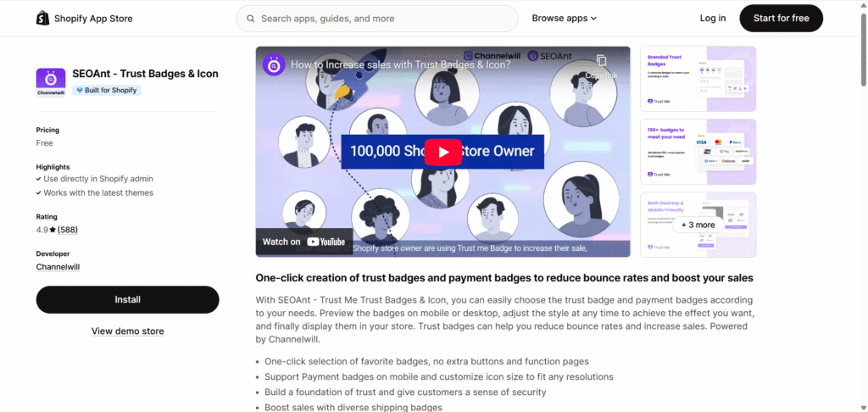Click the Log in link
The height and width of the screenshot is (412, 868).
(x=712, y=19)
